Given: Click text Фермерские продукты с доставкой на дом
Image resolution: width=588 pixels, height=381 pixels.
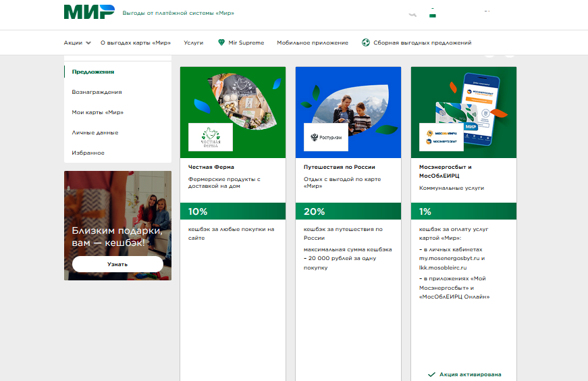Looking at the screenshot, I should pyautogui.click(x=224, y=182).
